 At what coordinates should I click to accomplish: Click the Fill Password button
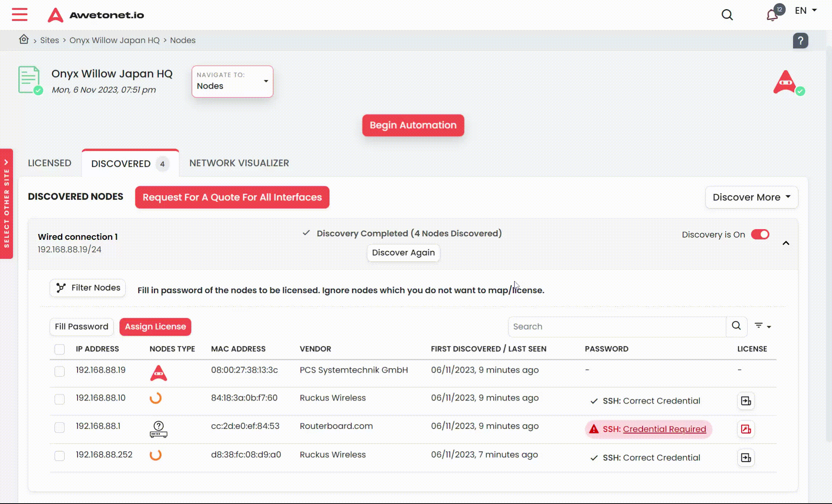pos(81,326)
